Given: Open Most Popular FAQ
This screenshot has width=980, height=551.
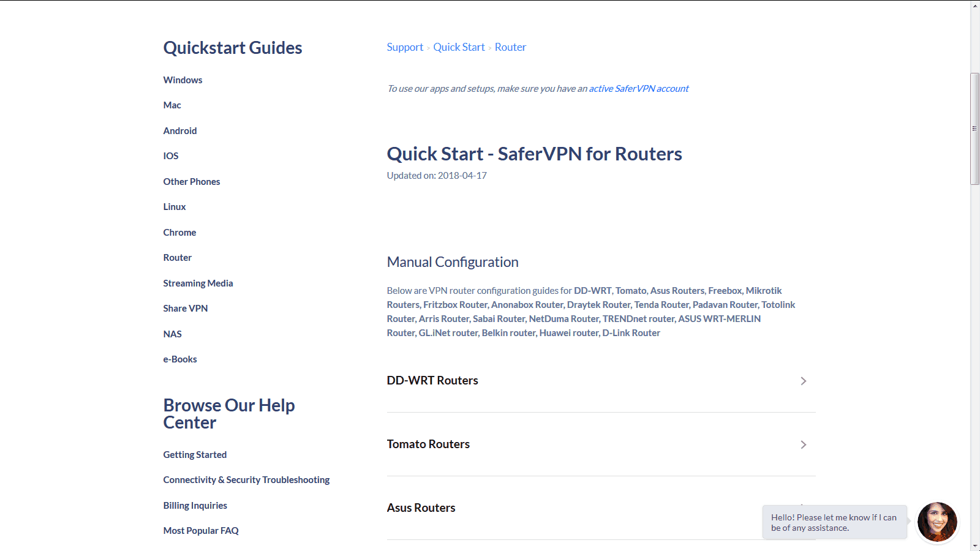Looking at the screenshot, I should pyautogui.click(x=201, y=531).
